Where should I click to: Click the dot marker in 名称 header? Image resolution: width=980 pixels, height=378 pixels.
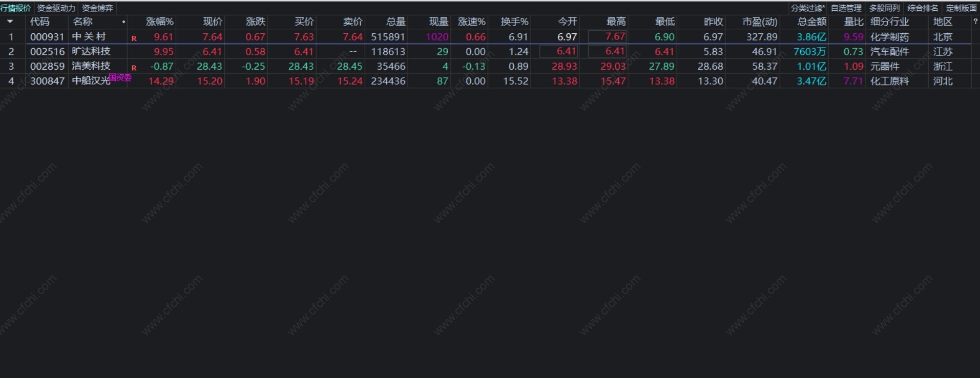point(123,22)
